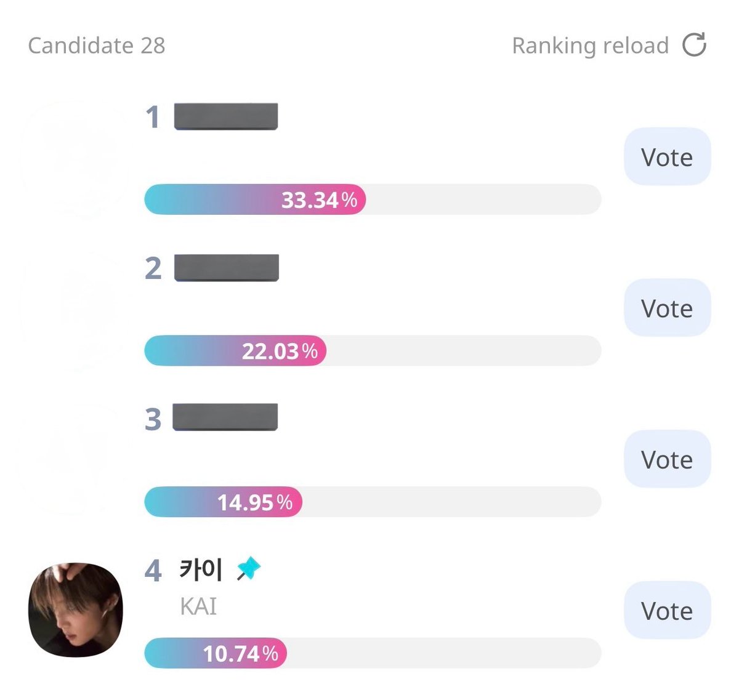Open KAI's profile thumbnail photo
The height and width of the screenshot is (700, 739).
pyautogui.click(x=76, y=609)
